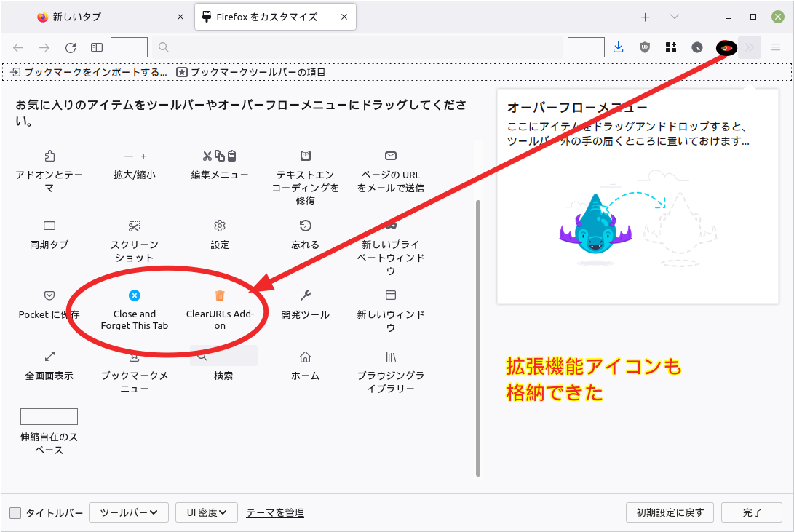
Task: Select the アドオンとテーマ puzzle icon
Action: click(x=49, y=156)
